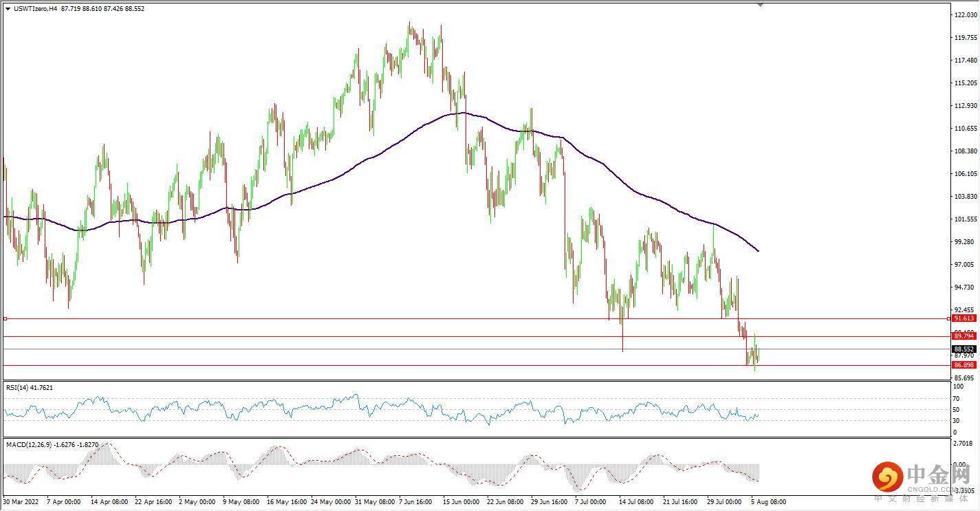980x511 pixels.
Task: Click the 14 Jul 08:00 date label
Action: point(637,502)
